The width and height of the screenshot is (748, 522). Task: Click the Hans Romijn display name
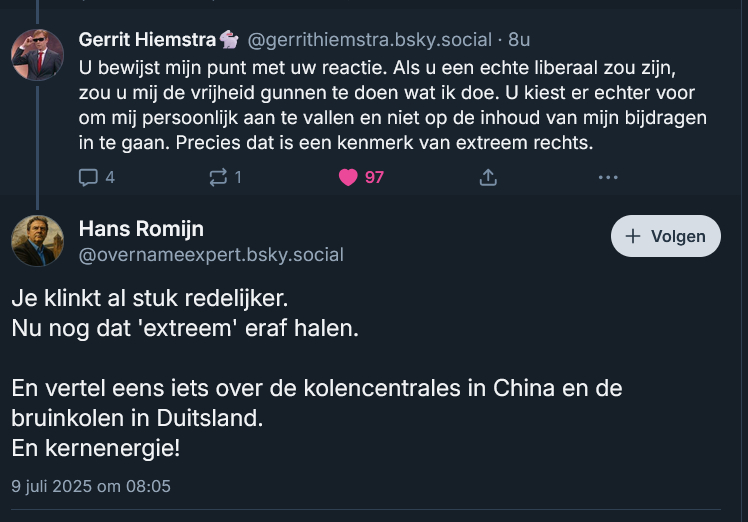pos(141,229)
